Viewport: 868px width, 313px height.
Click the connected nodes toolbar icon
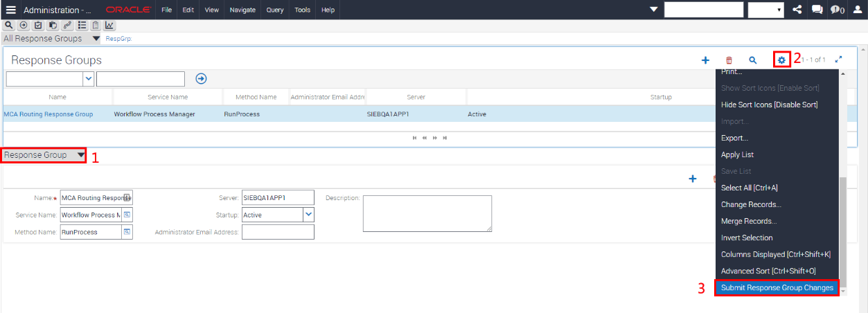(67, 25)
